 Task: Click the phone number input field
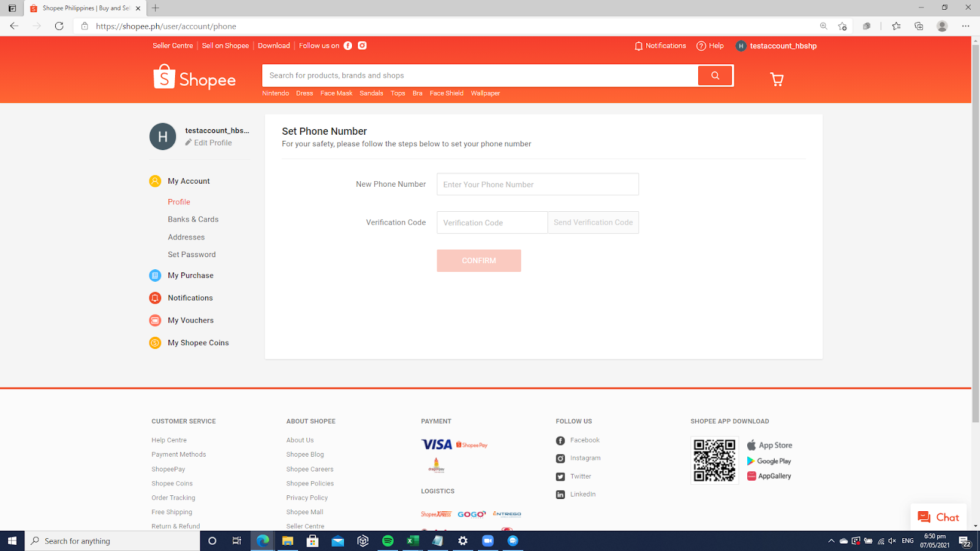pos(537,184)
